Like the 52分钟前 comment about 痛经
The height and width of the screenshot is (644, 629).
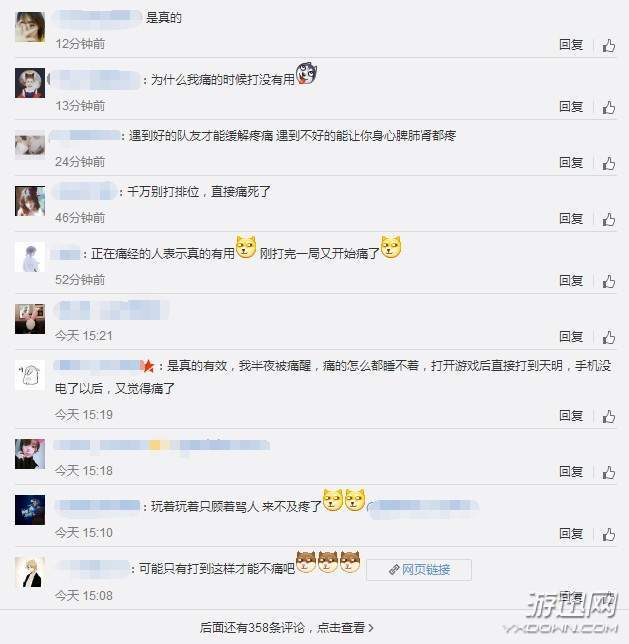click(608, 281)
